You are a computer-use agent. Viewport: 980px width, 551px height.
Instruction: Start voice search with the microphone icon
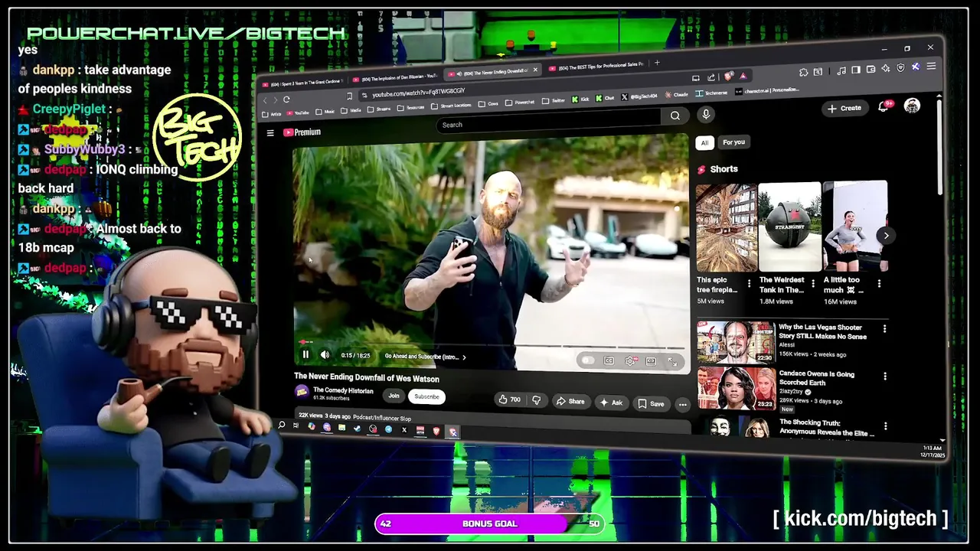click(706, 114)
